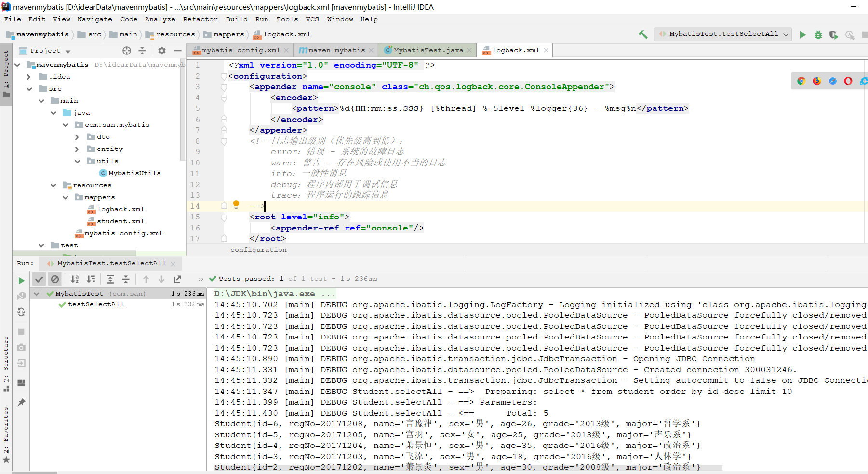The width and height of the screenshot is (868, 474).
Task: Click the intention lightbulb on line 14
Action: [x=236, y=204]
